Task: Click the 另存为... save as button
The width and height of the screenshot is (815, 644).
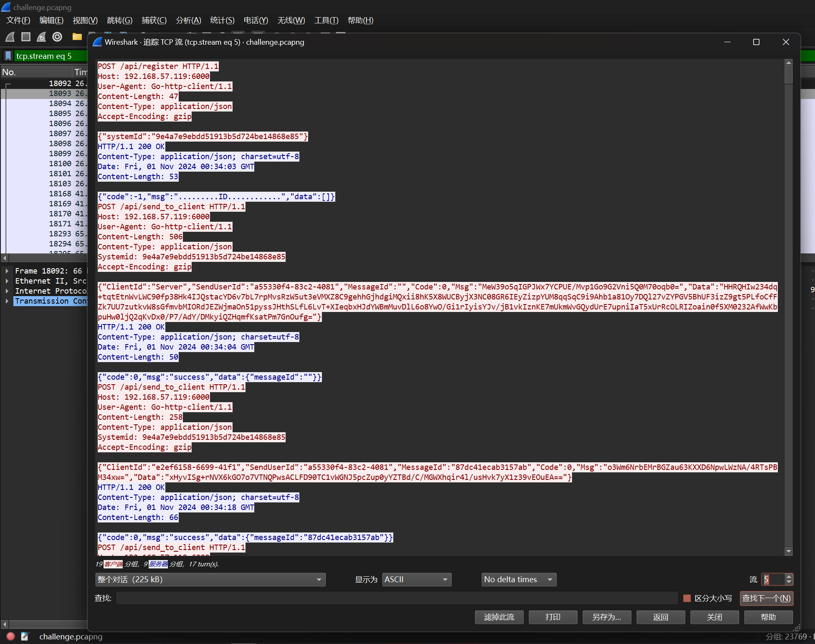Action: click(x=607, y=617)
